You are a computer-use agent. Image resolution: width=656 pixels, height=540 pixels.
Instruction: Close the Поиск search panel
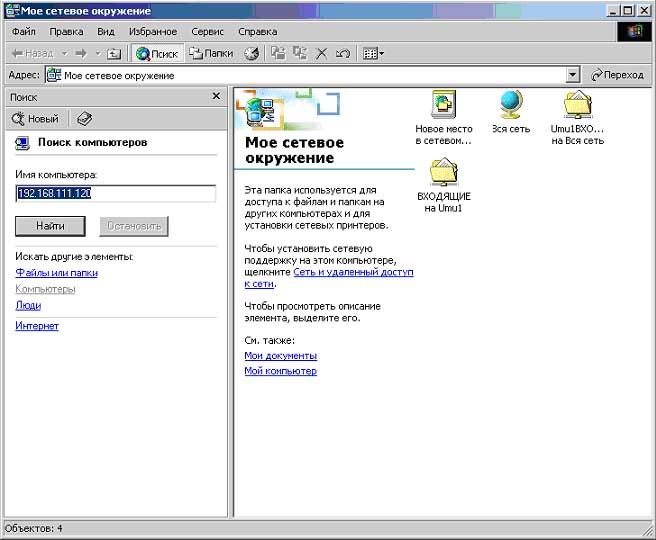216,96
